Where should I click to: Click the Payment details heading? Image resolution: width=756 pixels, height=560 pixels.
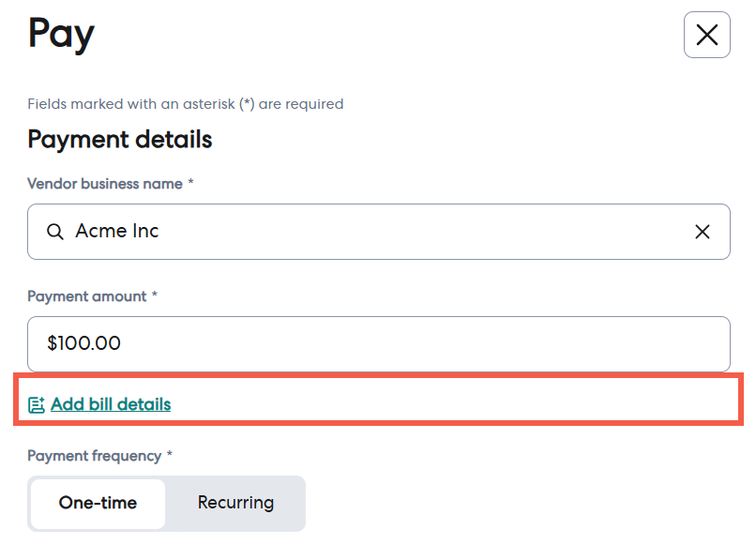point(119,140)
